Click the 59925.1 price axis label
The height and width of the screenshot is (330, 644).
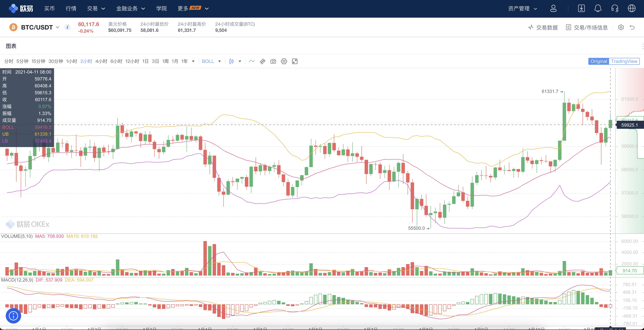point(629,125)
